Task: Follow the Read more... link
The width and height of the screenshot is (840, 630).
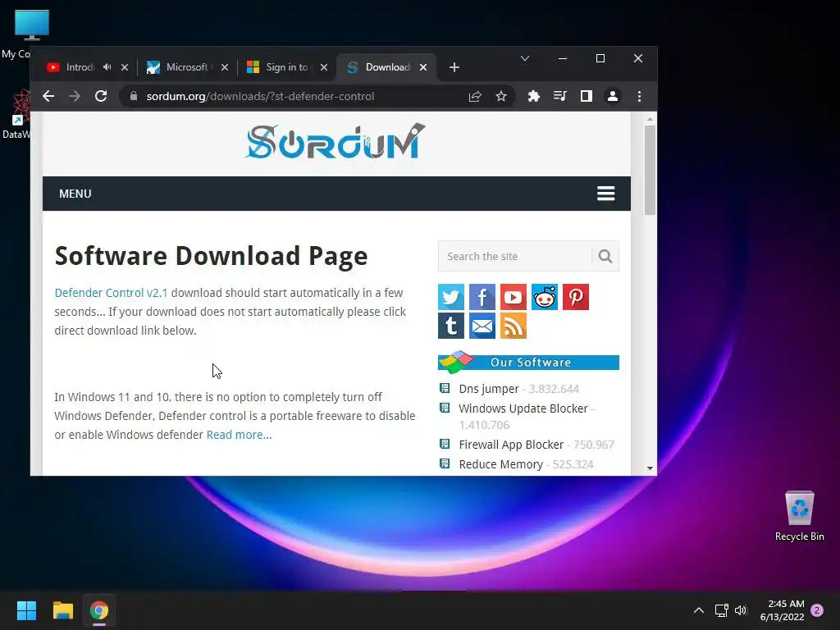Action: [239, 435]
